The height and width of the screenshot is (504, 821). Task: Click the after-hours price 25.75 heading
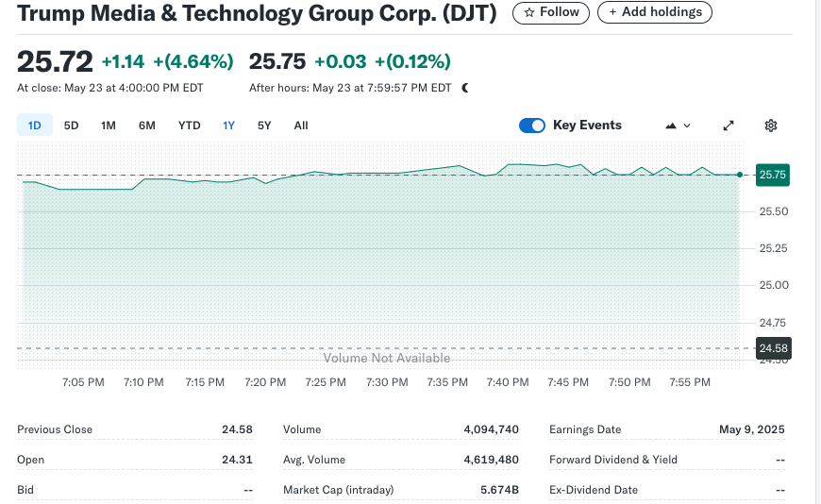coord(277,61)
